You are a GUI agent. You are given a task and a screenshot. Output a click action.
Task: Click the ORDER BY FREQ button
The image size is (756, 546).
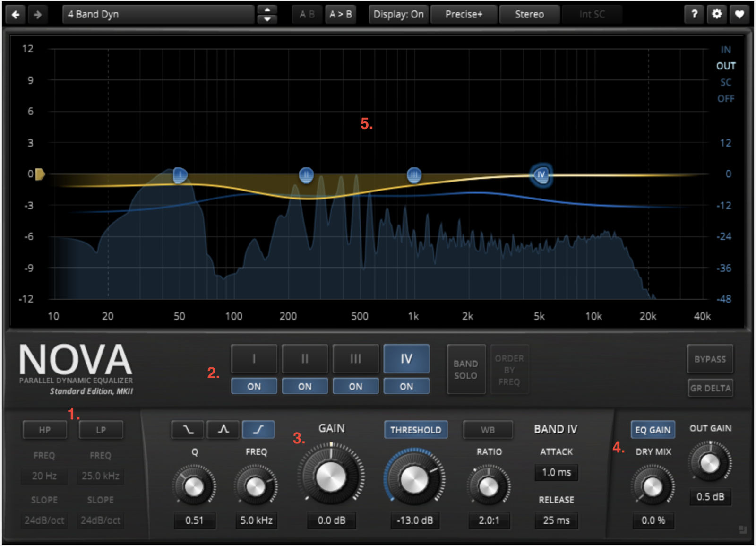tap(509, 369)
